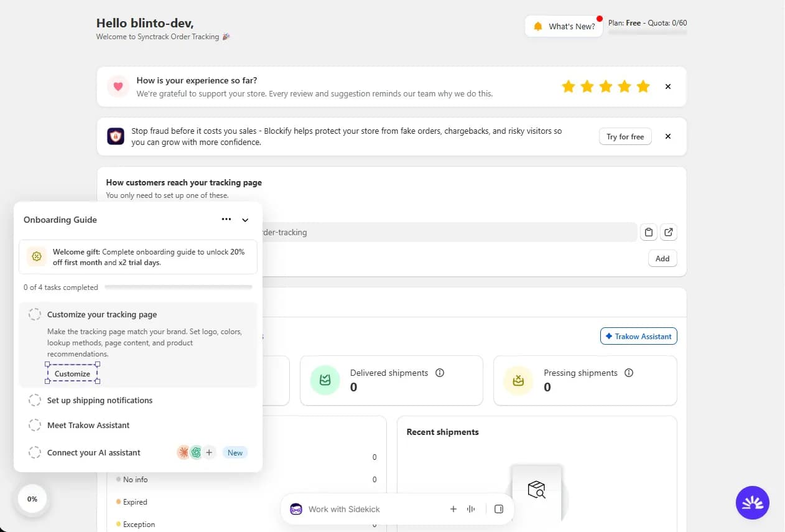Rate with the fifth star
The image size is (785, 532).
pyautogui.click(x=643, y=86)
